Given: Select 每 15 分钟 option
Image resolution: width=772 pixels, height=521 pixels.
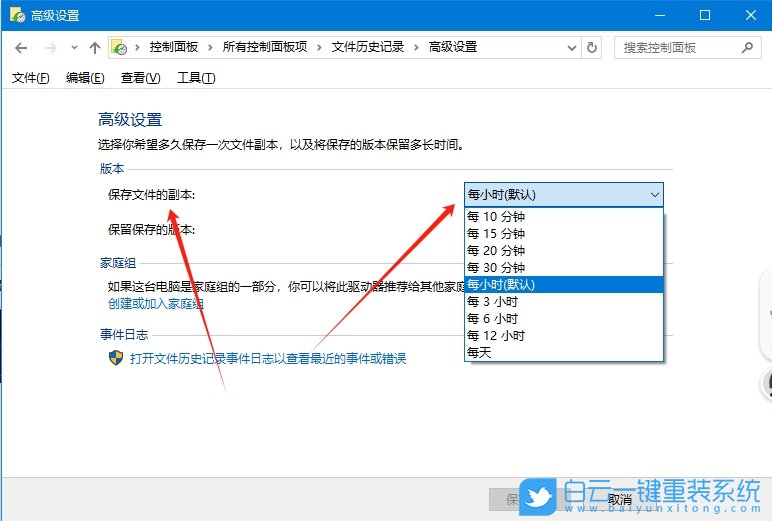Looking at the screenshot, I should (x=564, y=233).
